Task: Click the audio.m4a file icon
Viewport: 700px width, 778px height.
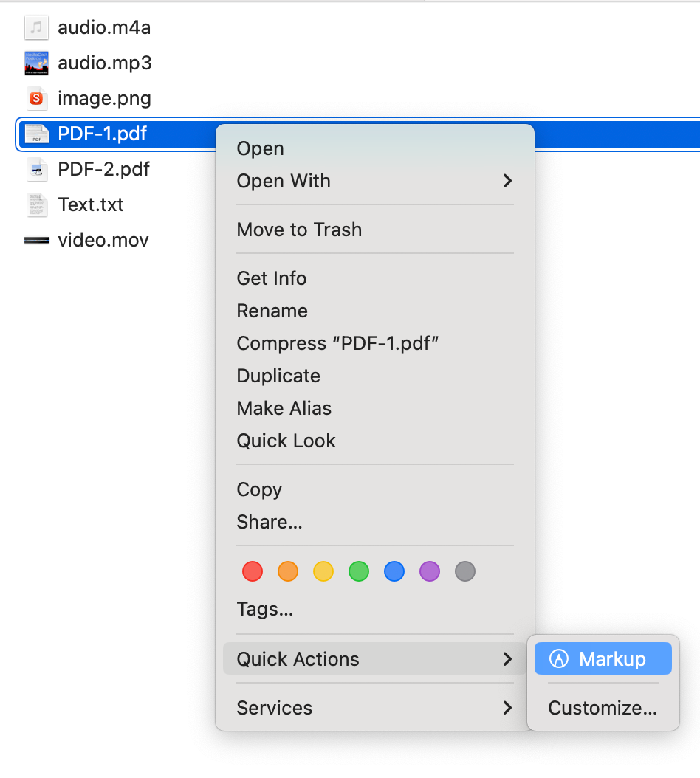Action: [x=36, y=28]
